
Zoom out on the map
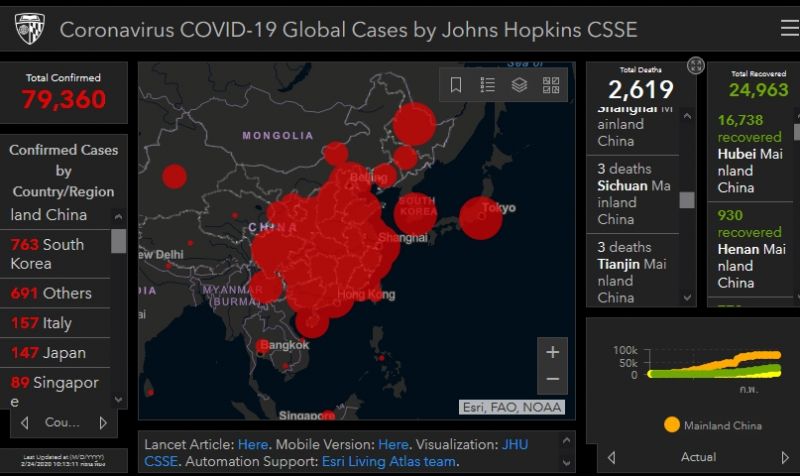[552, 380]
